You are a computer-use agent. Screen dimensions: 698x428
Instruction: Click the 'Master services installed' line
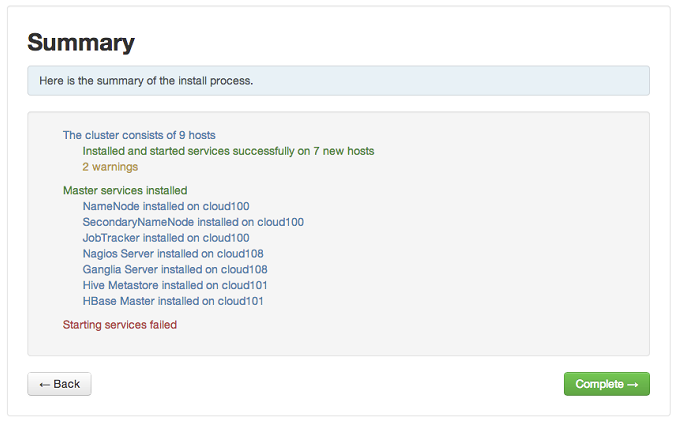[125, 190]
